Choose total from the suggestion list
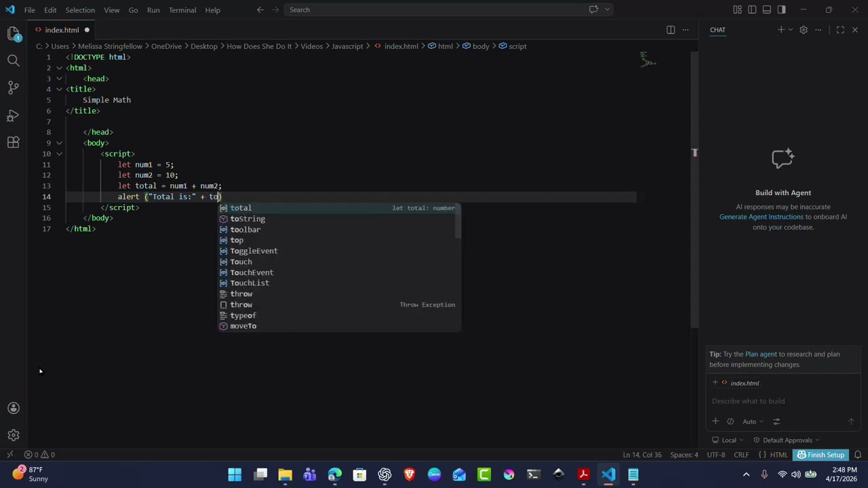 (x=339, y=208)
